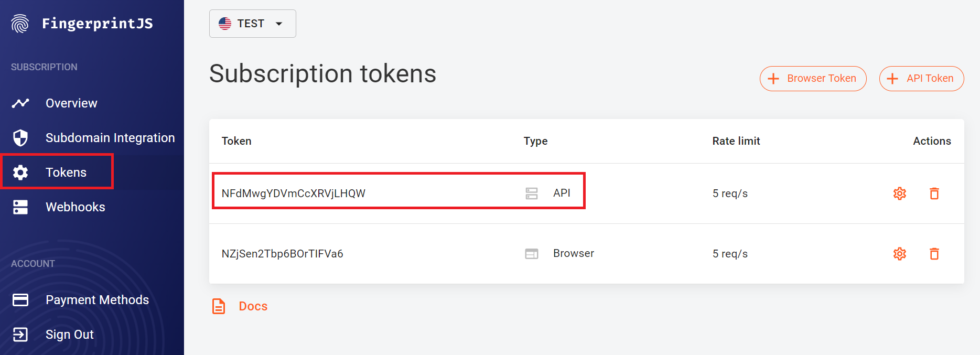The height and width of the screenshot is (355, 980).
Task: Open settings gear for NFdMwgYDVmCcXRVjLHQW token
Action: coord(900,193)
